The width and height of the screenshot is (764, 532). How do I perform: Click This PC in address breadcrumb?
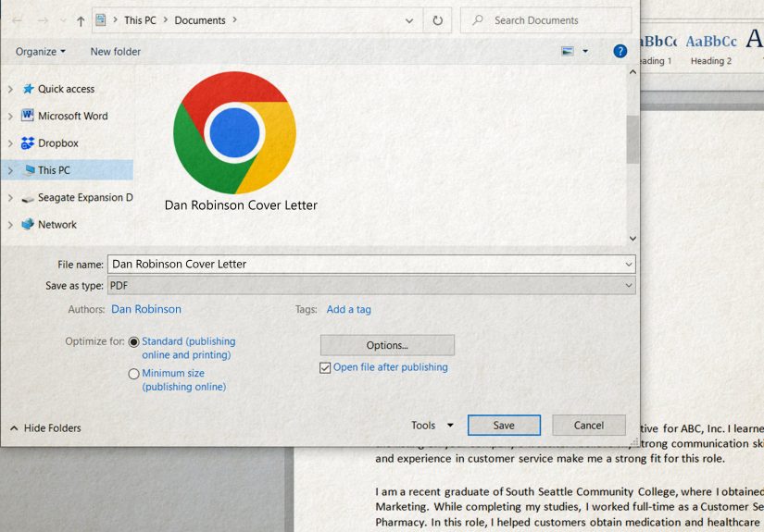140,20
